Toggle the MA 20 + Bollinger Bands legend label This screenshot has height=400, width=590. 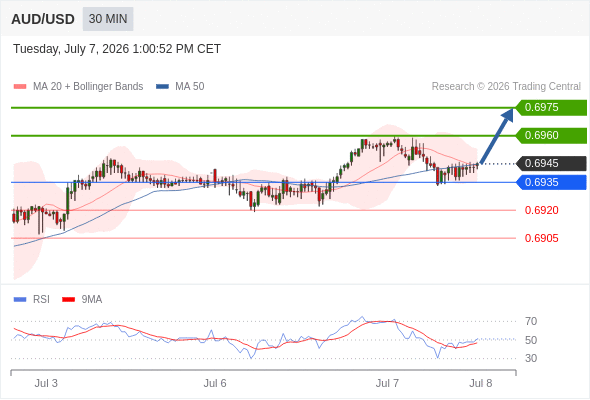(88, 87)
